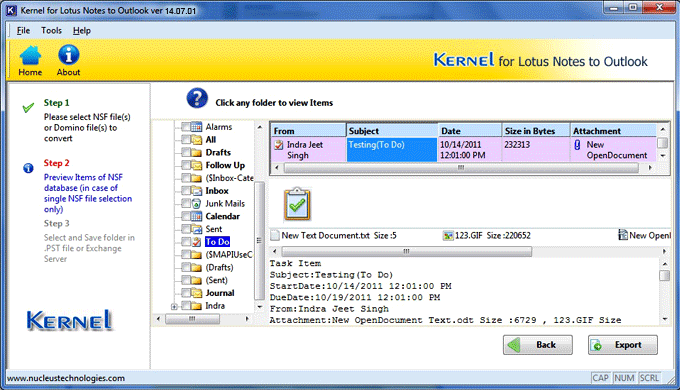Click the Calendar folder icon

196,216
